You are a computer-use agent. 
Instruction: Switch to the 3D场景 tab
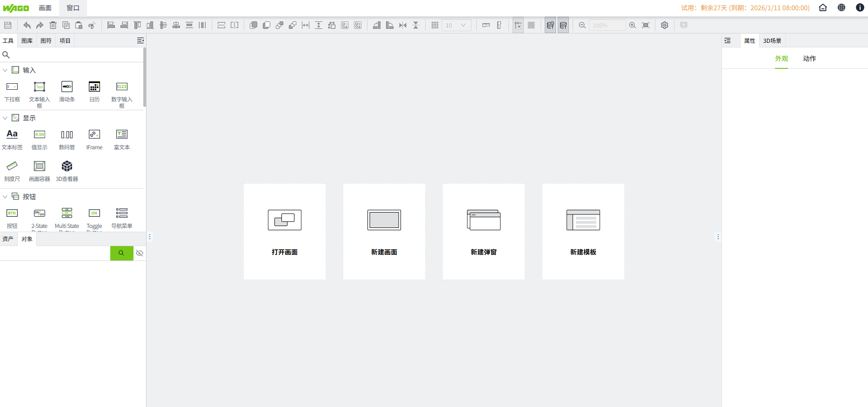tap(772, 41)
